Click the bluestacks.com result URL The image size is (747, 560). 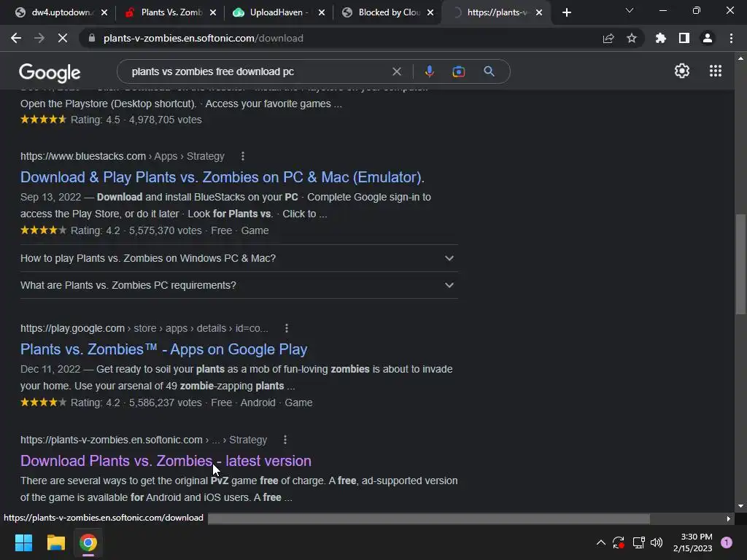click(123, 156)
